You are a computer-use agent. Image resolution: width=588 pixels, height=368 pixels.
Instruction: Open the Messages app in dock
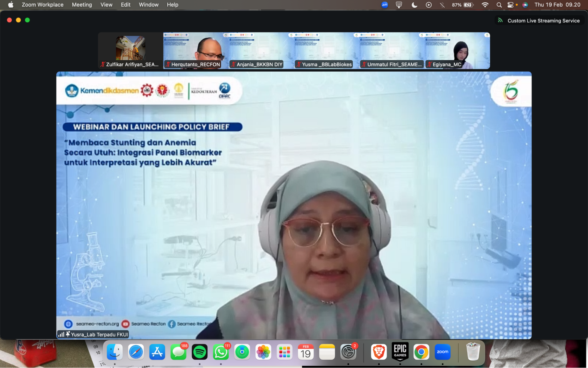[x=178, y=352]
